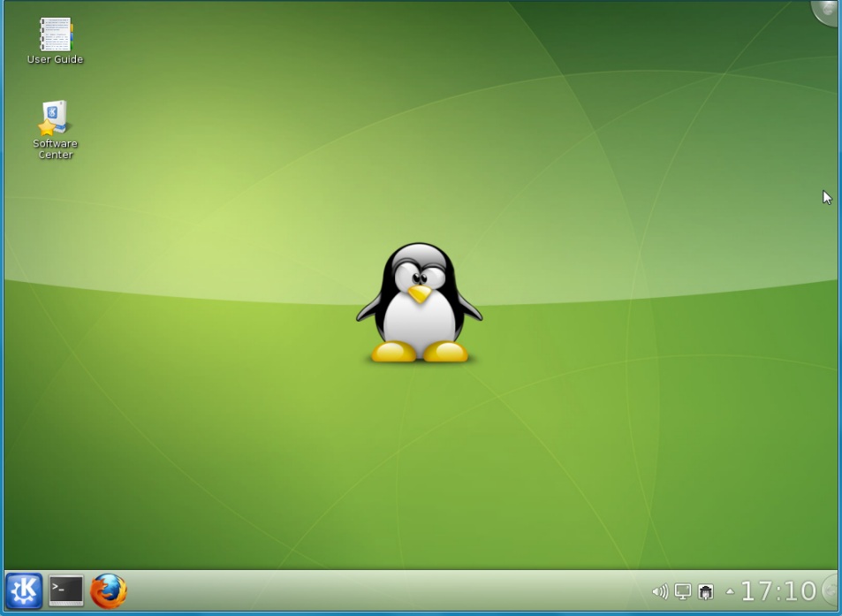Expand hidden system tray icons arrow
This screenshot has height=616, width=842.
point(730,592)
